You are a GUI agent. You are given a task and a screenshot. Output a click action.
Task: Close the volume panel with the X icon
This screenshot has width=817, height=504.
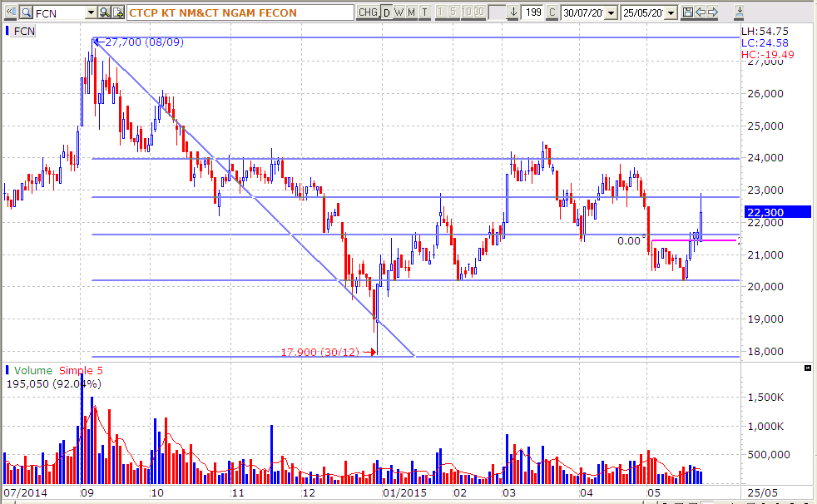coord(808,368)
